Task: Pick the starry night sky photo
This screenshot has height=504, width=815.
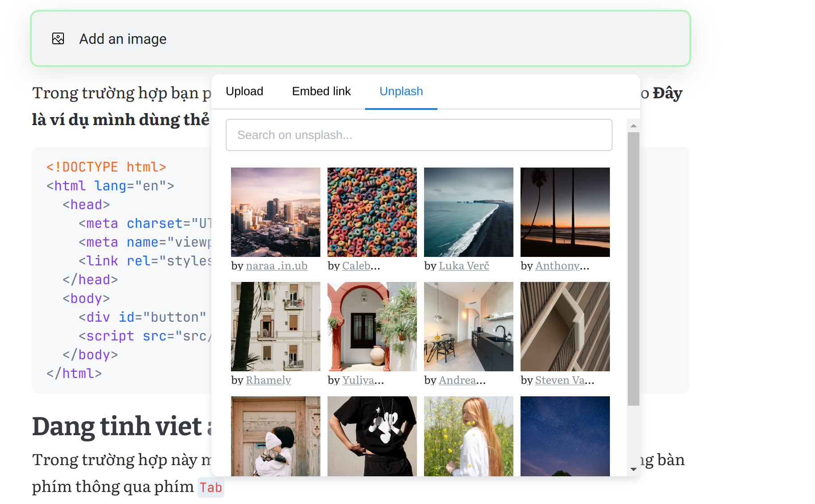Action: point(565,436)
